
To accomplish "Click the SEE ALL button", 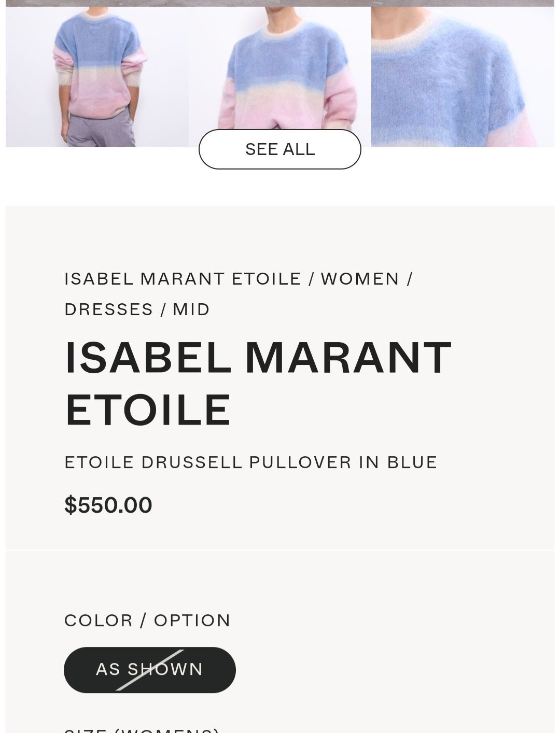I will click(280, 149).
